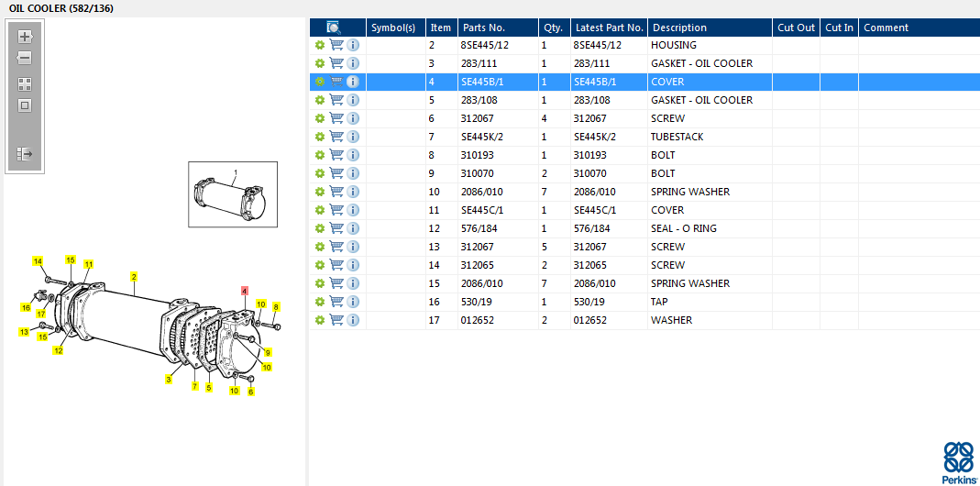Select the SEAL - O RING row text
980x486 pixels.
coord(684,228)
